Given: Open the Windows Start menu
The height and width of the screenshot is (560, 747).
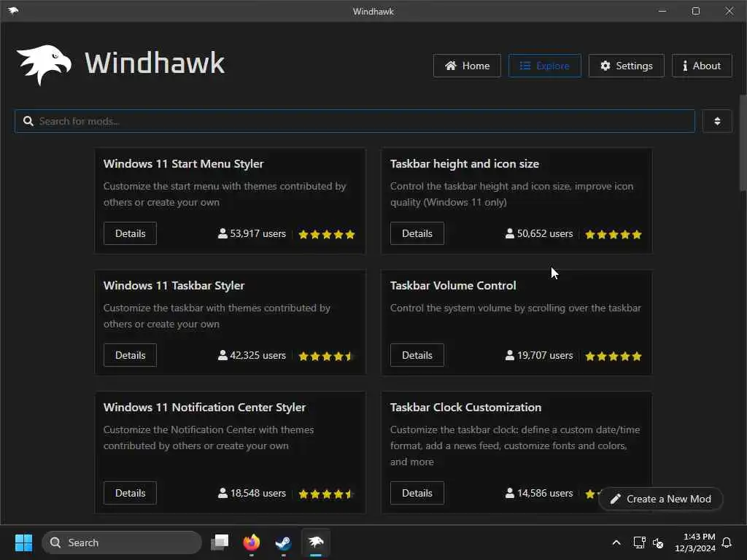Looking at the screenshot, I should [x=23, y=542].
